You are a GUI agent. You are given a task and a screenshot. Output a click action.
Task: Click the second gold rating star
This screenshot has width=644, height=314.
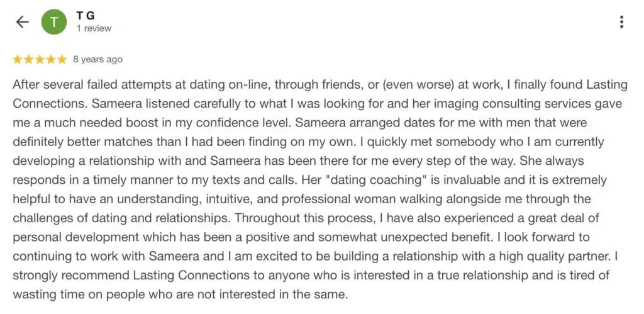pos(28,60)
